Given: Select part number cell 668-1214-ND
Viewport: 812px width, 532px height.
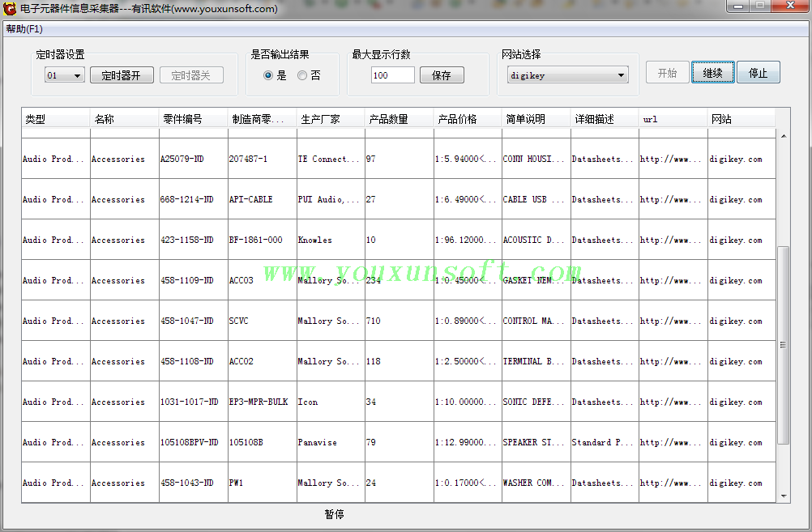Looking at the screenshot, I should click(193, 199).
